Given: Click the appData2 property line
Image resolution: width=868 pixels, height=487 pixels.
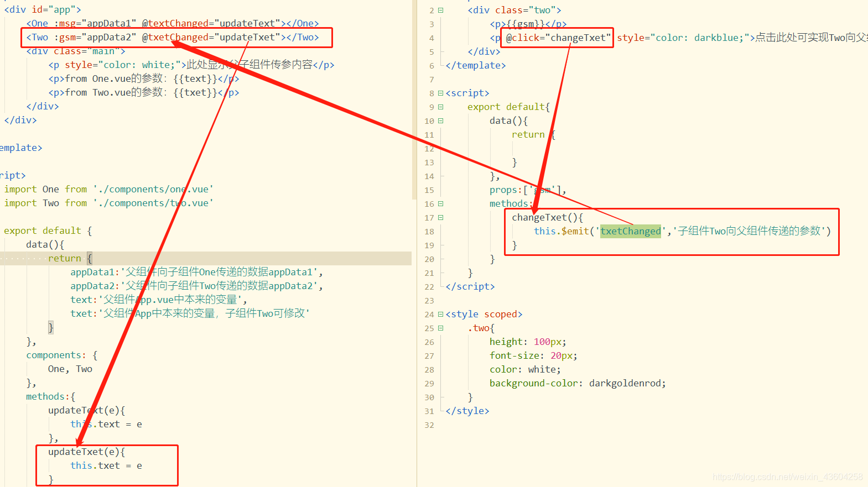Looking at the screenshot, I should pyautogui.click(x=196, y=286).
